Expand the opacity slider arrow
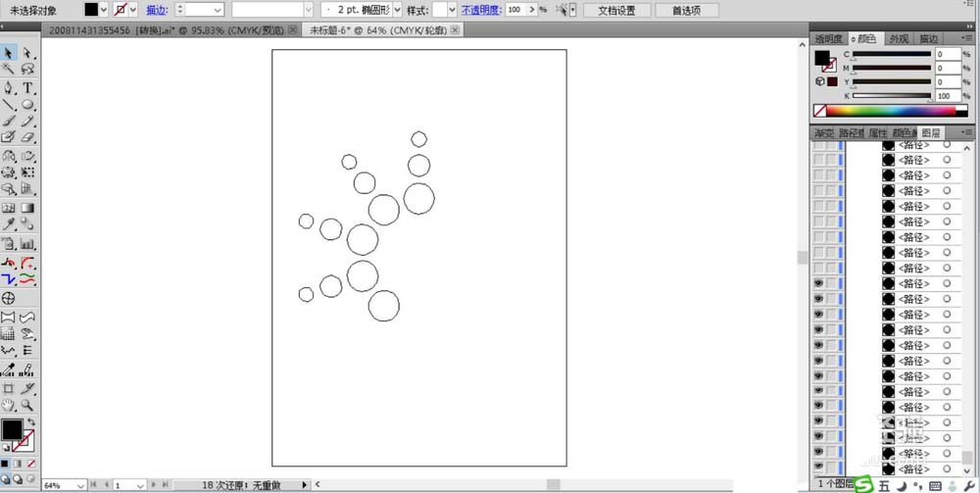This screenshot has width=980, height=493. click(532, 10)
